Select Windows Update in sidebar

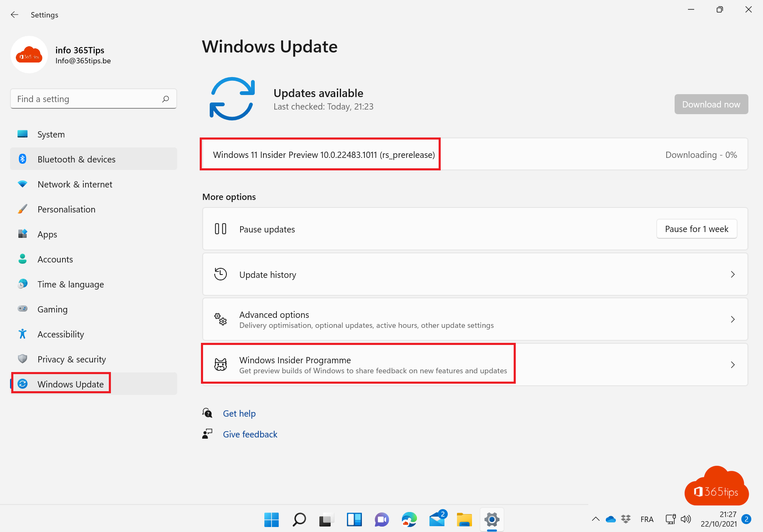tap(93, 384)
